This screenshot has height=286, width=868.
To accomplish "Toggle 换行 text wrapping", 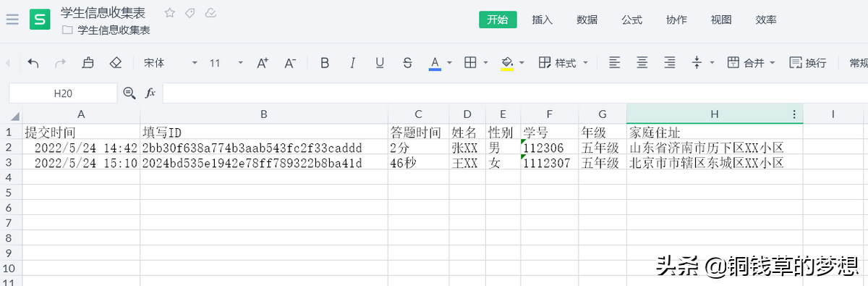I will tap(808, 63).
